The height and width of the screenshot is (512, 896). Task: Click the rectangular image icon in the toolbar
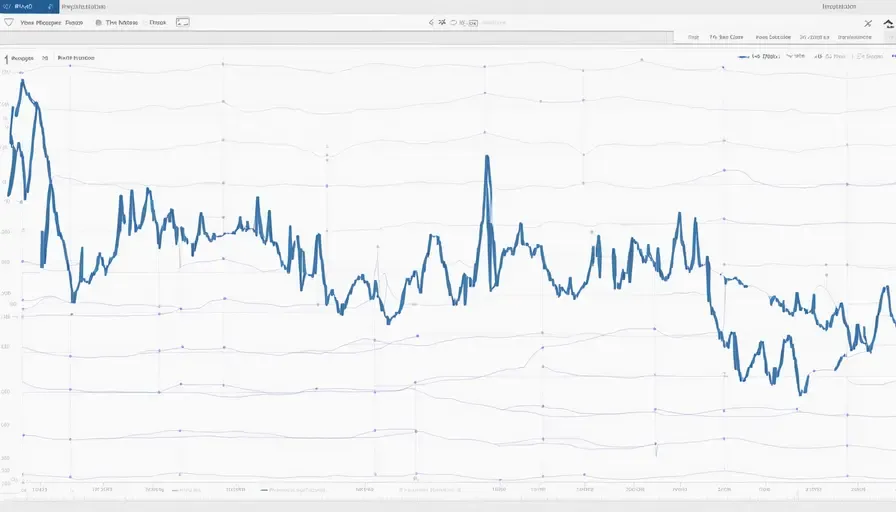(x=182, y=22)
